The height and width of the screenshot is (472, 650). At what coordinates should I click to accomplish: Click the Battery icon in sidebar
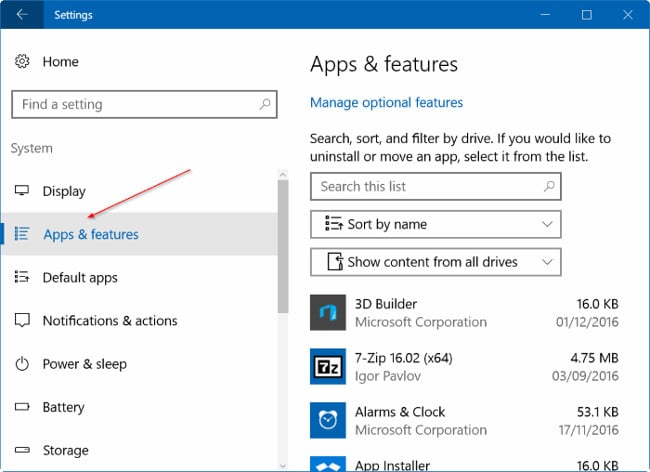click(22, 407)
